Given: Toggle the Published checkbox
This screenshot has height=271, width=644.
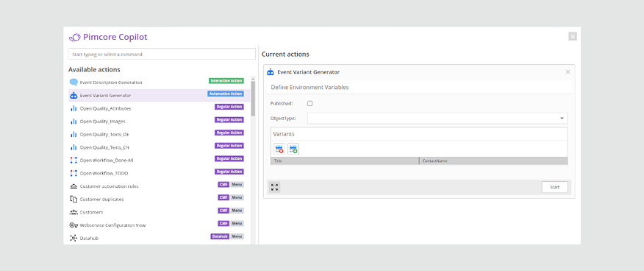Looking at the screenshot, I should (310, 103).
